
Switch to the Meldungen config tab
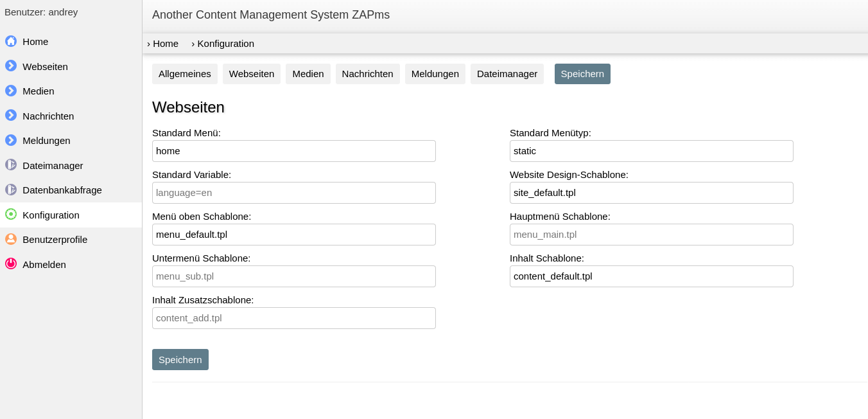click(x=435, y=74)
